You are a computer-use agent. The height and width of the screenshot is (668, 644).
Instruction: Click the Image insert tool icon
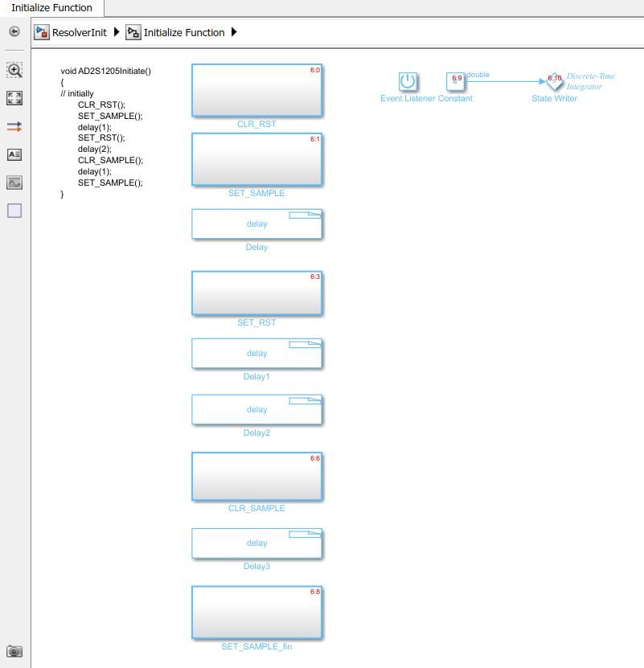pos(14,182)
